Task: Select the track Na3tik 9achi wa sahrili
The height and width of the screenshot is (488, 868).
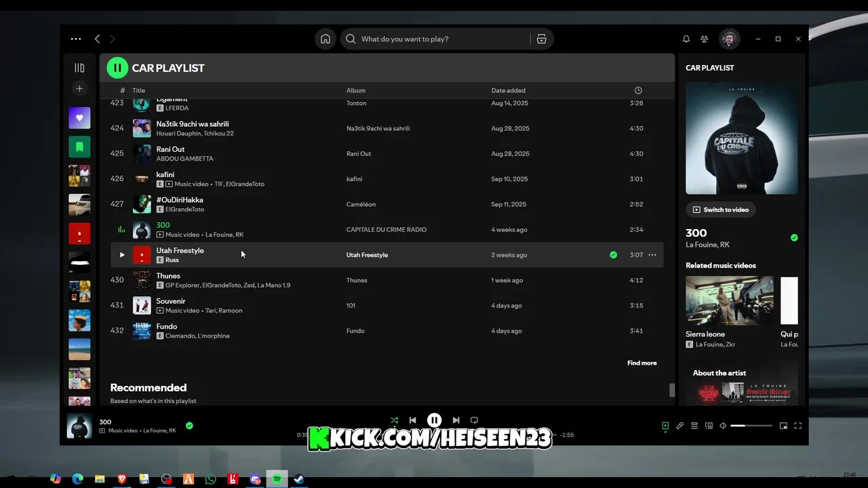Action: 387,128
